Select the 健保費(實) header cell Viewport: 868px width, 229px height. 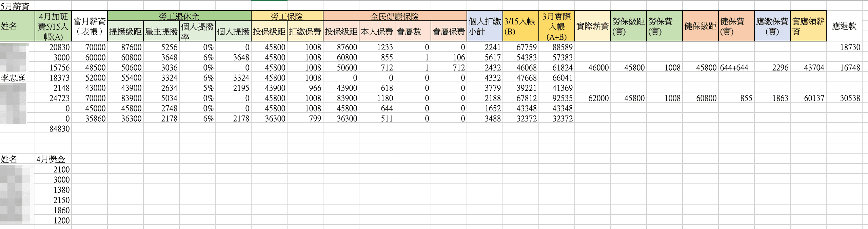click(x=736, y=26)
